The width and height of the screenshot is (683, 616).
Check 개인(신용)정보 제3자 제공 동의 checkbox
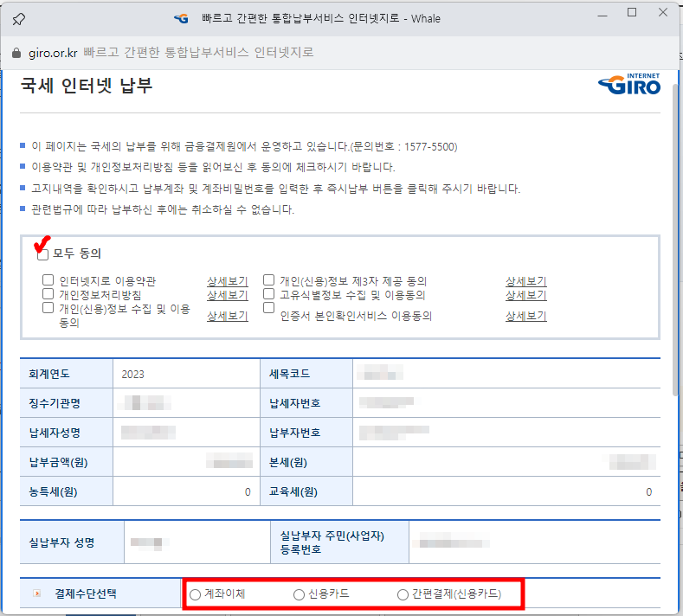(268, 280)
